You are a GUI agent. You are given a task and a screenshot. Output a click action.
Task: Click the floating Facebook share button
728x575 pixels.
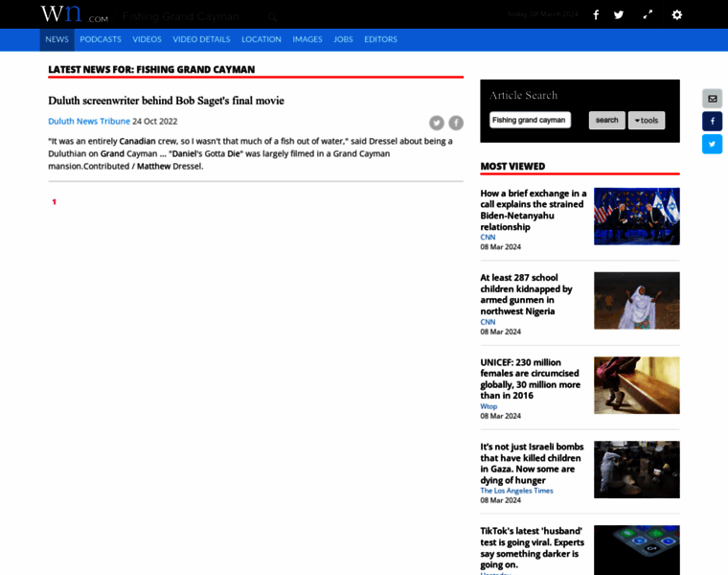712,122
